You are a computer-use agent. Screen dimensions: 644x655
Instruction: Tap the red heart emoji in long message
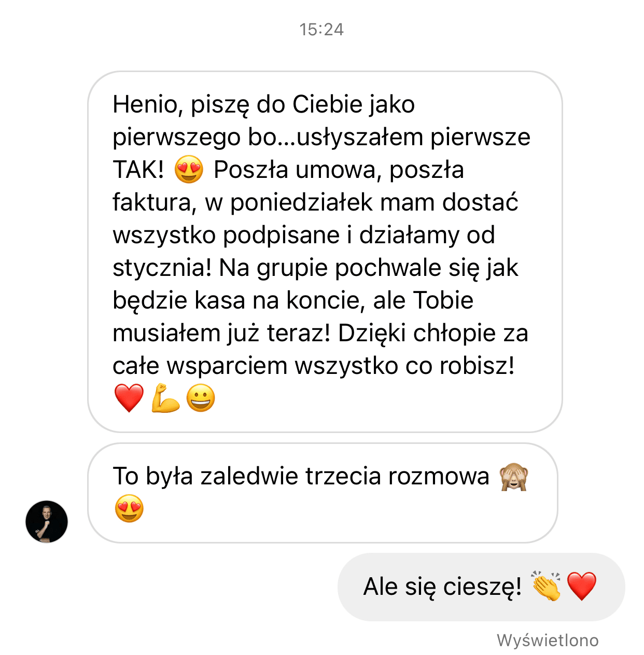(129, 398)
